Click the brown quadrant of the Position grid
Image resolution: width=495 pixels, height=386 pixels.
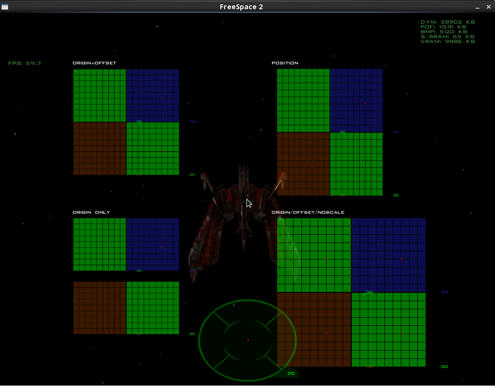tap(303, 164)
